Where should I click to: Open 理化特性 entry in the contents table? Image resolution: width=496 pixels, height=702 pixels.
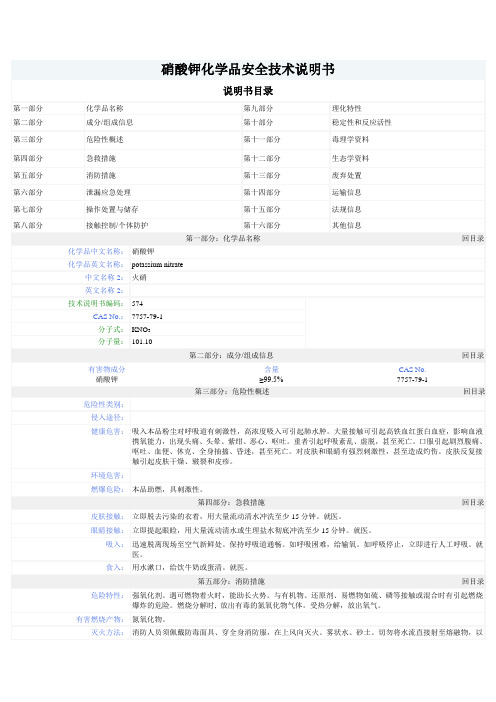346,108
